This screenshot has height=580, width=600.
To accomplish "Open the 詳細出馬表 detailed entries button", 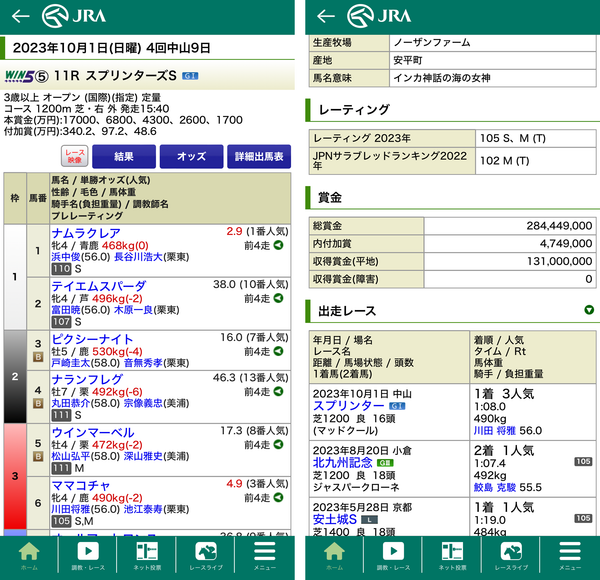I will [x=259, y=156].
